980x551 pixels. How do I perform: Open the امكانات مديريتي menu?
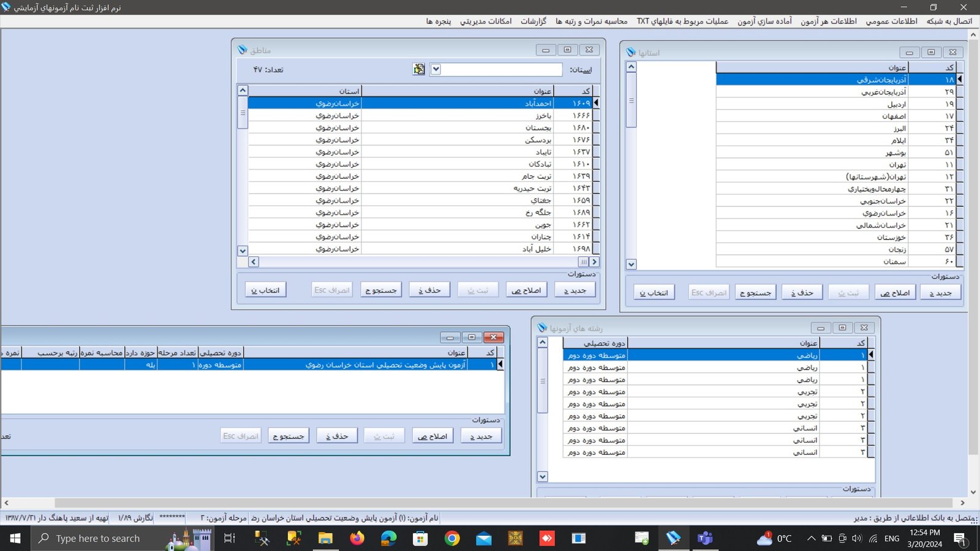[x=486, y=21]
